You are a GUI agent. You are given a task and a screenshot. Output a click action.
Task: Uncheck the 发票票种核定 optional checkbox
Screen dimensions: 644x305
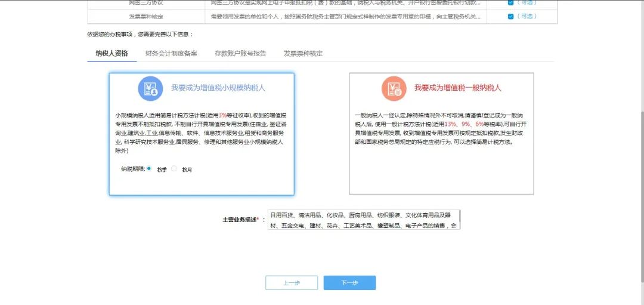click(510, 17)
